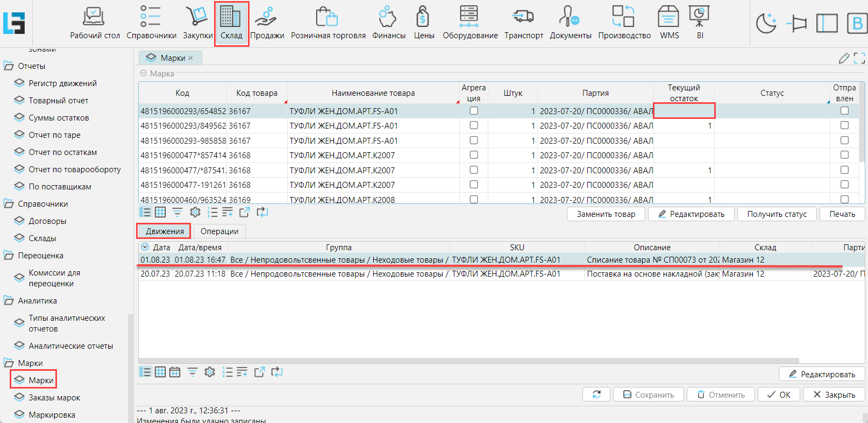
Task: Open Заказы марок in the sidebar
Action: pyautogui.click(x=54, y=398)
